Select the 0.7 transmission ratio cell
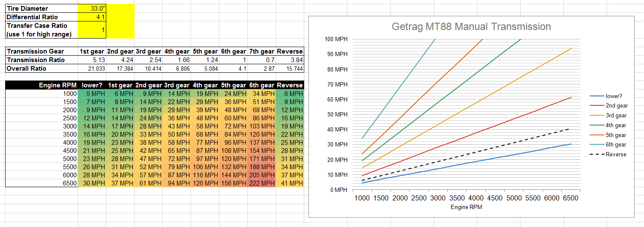644x227 pixels. tap(261, 60)
